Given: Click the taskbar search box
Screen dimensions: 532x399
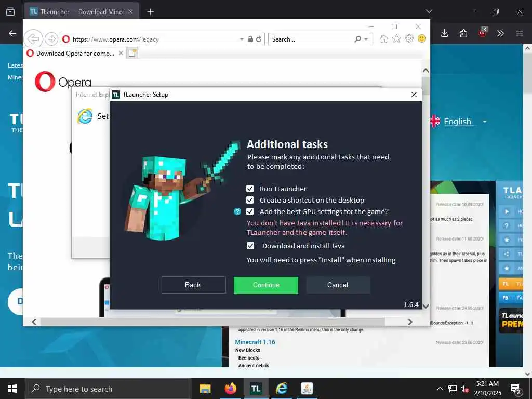Looking at the screenshot, I should (108, 389).
